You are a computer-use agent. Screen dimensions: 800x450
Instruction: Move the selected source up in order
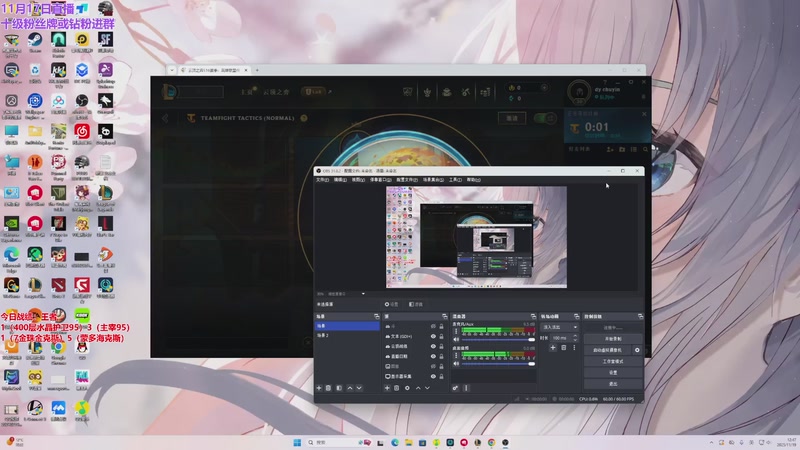(418, 388)
